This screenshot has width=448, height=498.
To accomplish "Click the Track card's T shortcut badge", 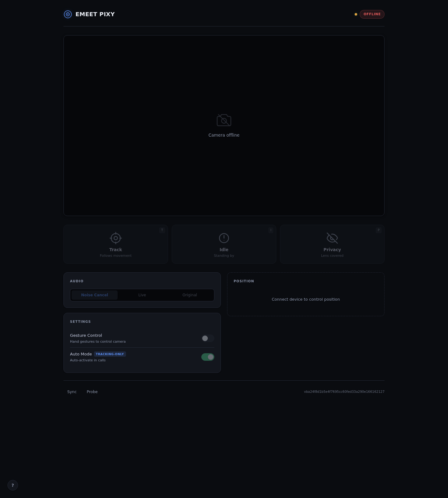I will point(162,230).
